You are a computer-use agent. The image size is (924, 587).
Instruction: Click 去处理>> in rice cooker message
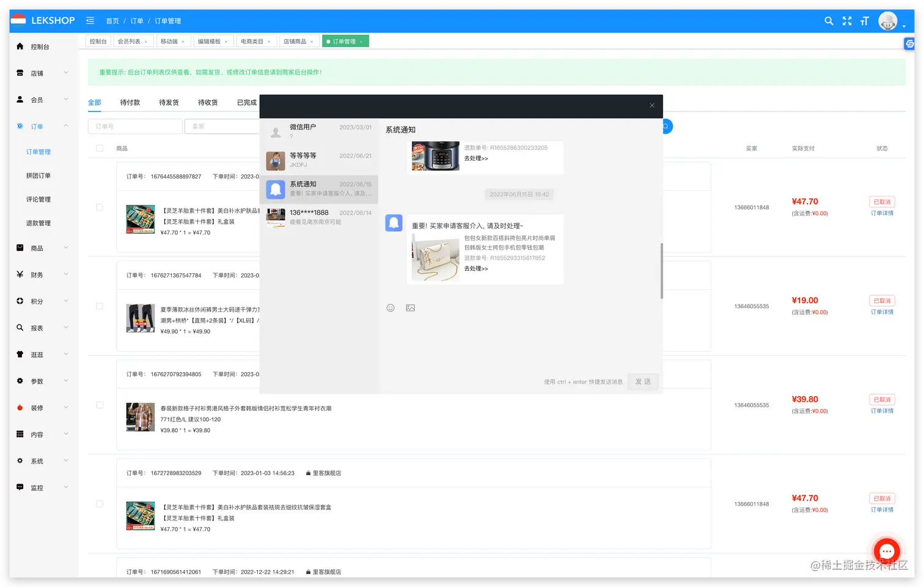[x=476, y=158]
